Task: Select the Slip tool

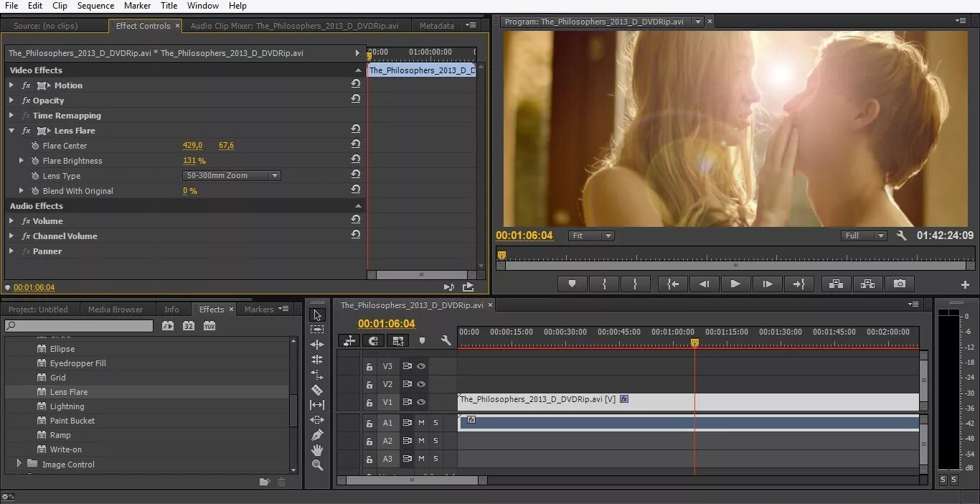Action: pyautogui.click(x=317, y=405)
